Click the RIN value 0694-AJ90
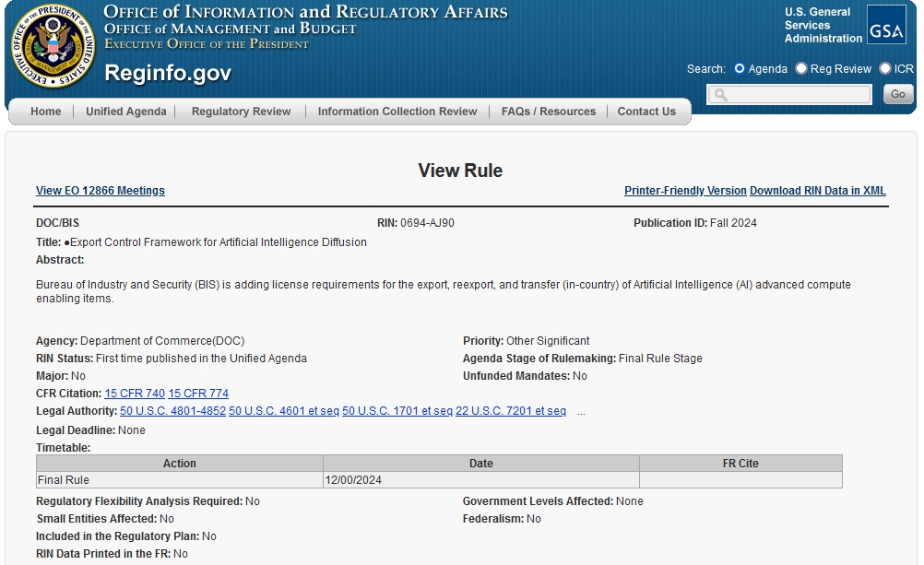 427,223
